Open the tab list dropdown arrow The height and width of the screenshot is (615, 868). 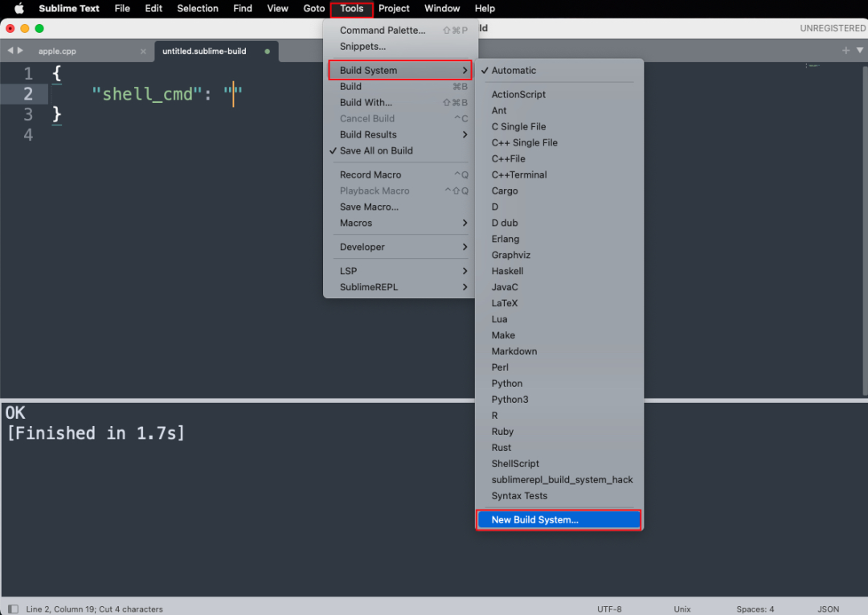click(x=860, y=51)
